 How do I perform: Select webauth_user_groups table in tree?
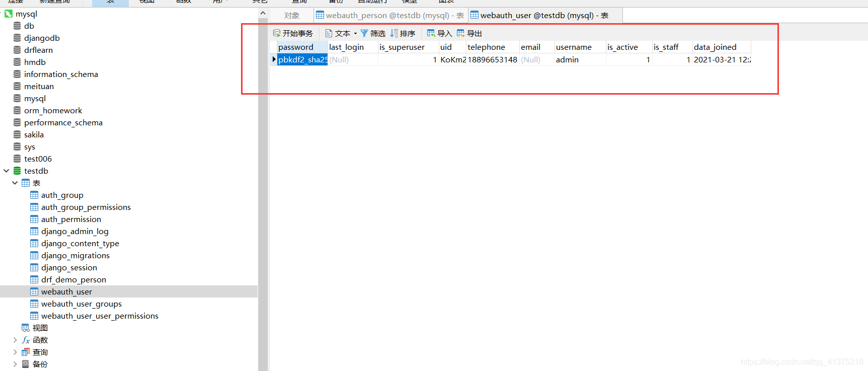[x=82, y=304]
